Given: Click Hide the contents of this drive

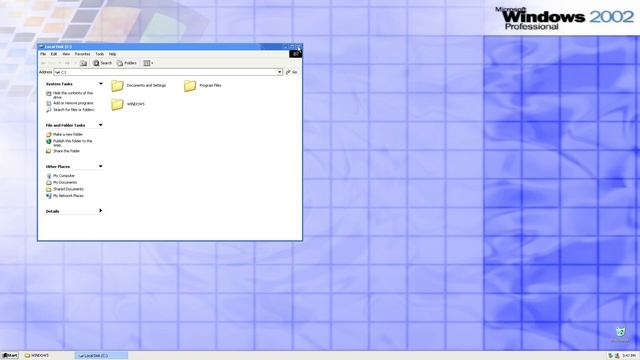Looking at the screenshot, I should click(x=73, y=95).
